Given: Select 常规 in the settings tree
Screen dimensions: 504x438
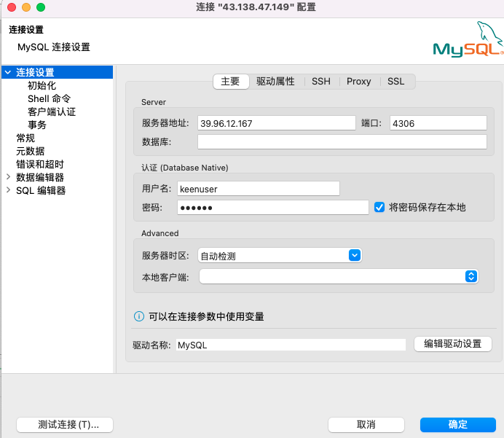Looking at the screenshot, I should click(25, 138).
